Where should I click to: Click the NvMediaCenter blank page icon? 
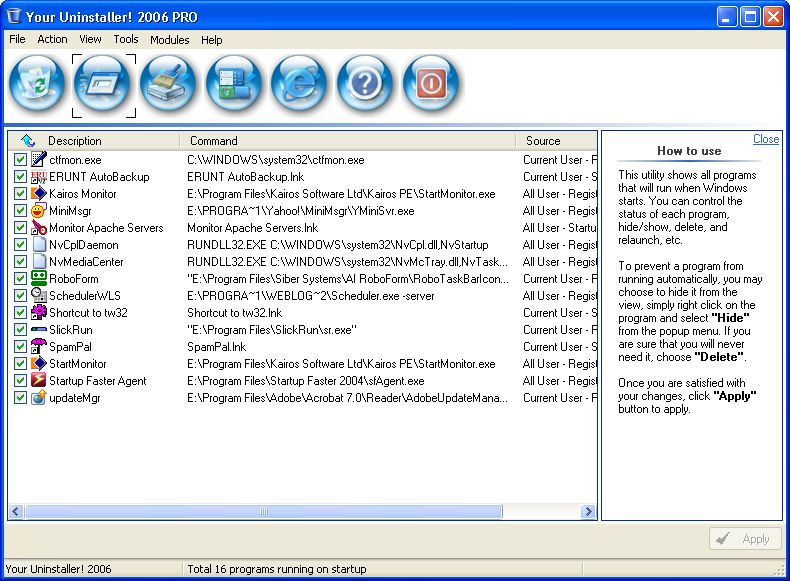(x=39, y=262)
